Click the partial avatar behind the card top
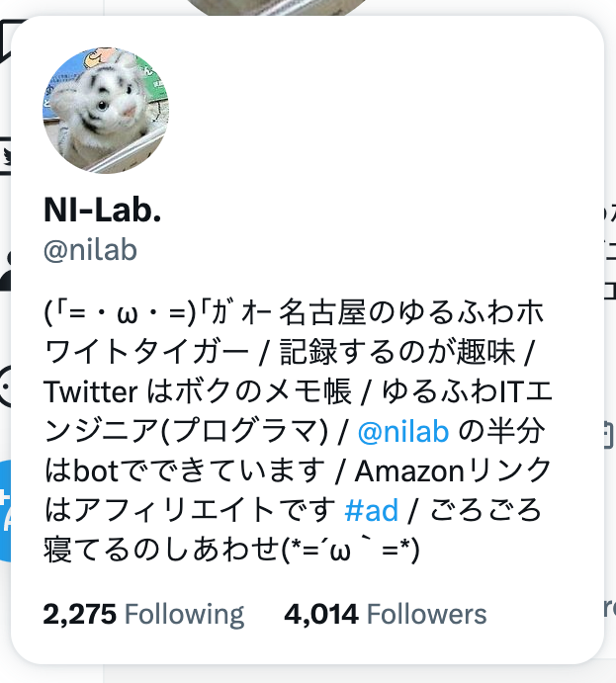Viewport: 616px width, 683px height. click(277, 7)
